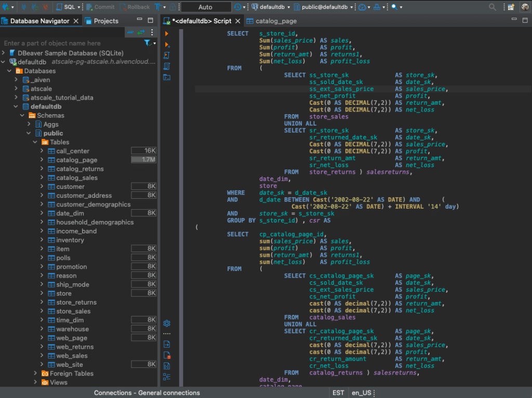Click the object name filter field
Image resolution: width=532 pixels, height=398 pixels.
[x=72, y=43]
